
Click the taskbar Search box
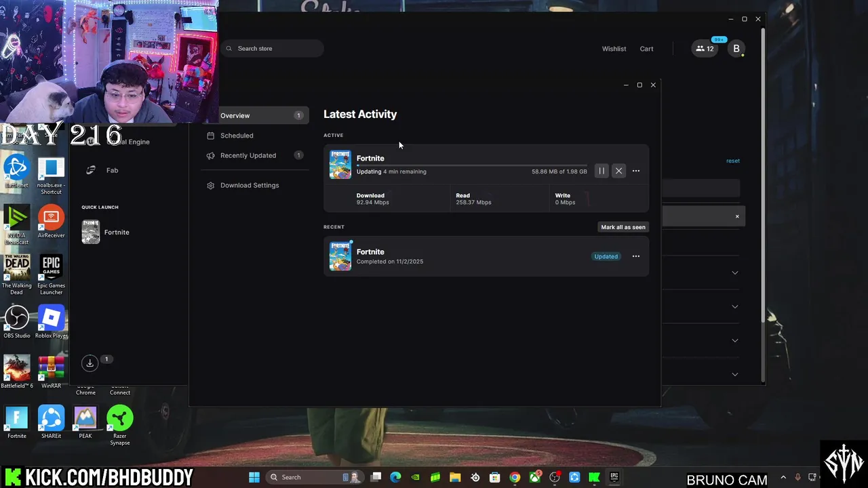(315, 477)
